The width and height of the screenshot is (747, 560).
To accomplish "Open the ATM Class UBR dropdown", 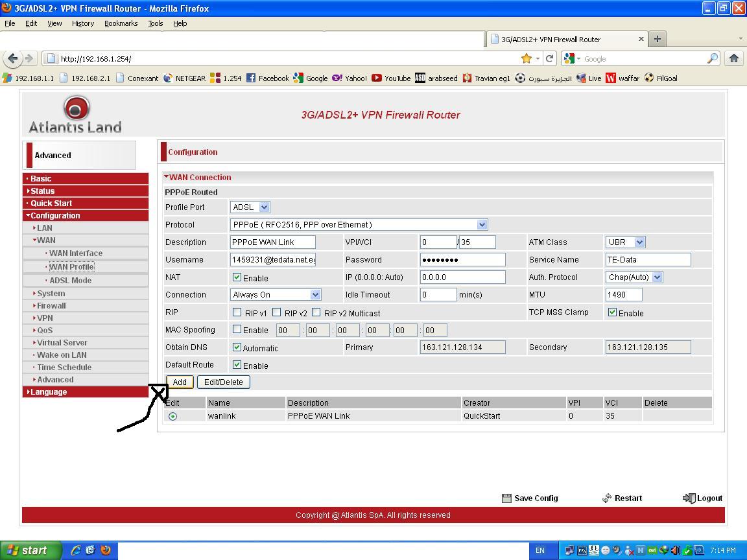I will [626, 242].
